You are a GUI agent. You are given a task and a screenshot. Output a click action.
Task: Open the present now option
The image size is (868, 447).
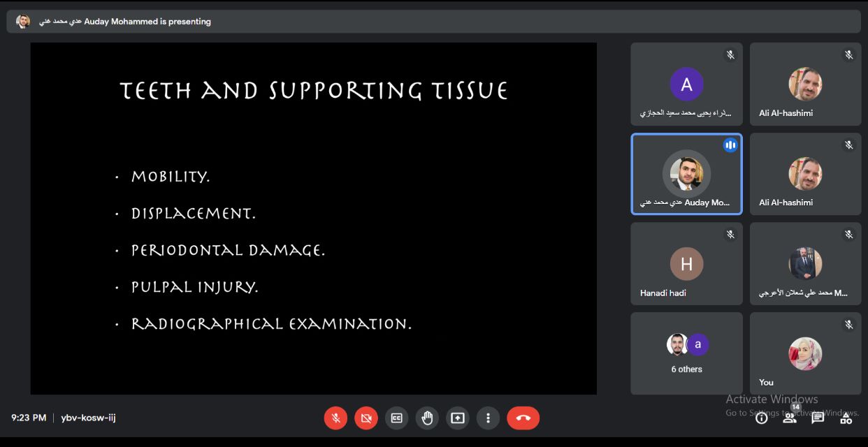458,418
